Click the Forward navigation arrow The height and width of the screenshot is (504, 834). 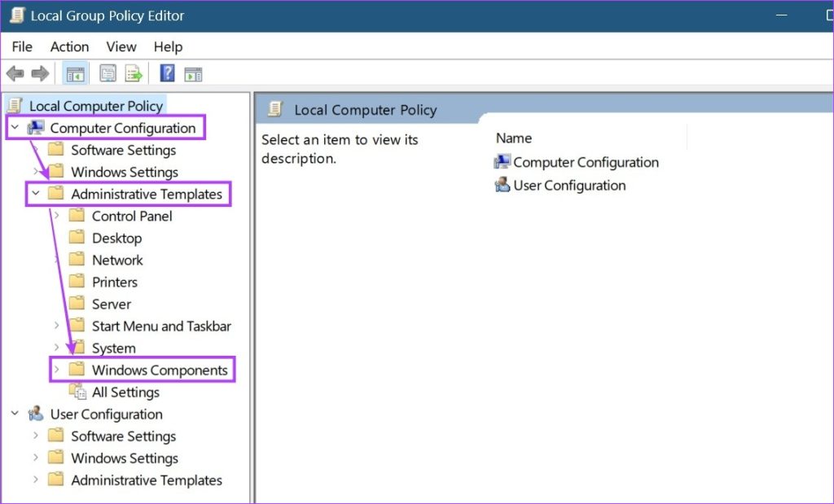pyautogui.click(x=38, y=72)
